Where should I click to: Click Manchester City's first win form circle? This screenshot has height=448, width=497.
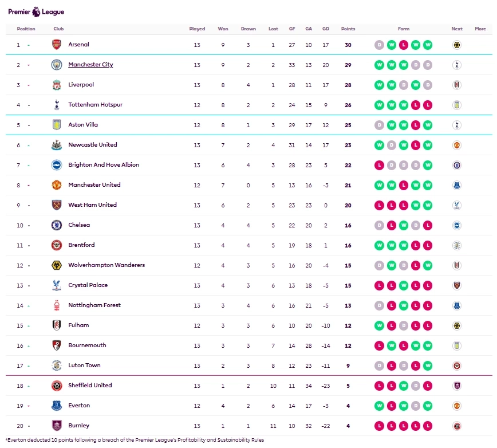(379, 65)
